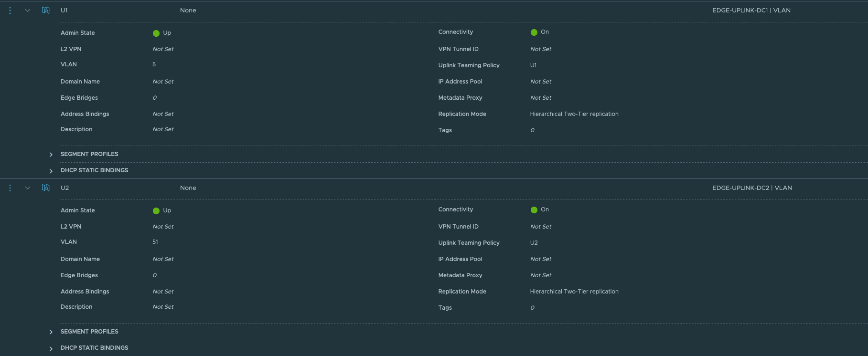The width and height of the screenshot is (868, 356).
Task: Click the VLAN value 51 for U2
Action: pos(155,242)
